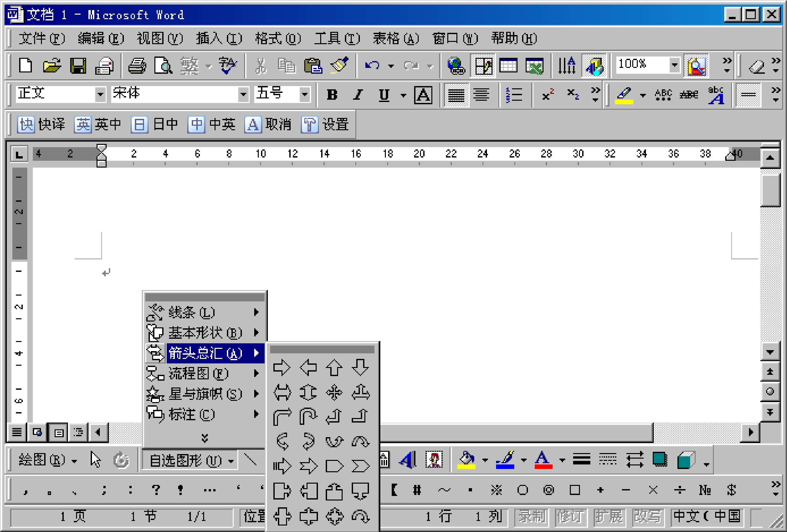Open Print Preview from the standard toolbar
787x532 pixels.
(163, 65)
